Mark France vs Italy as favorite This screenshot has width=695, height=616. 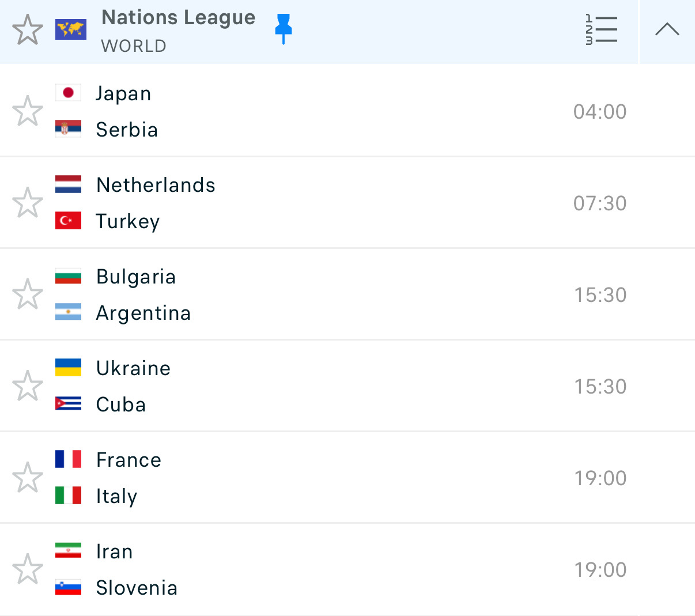28,478
